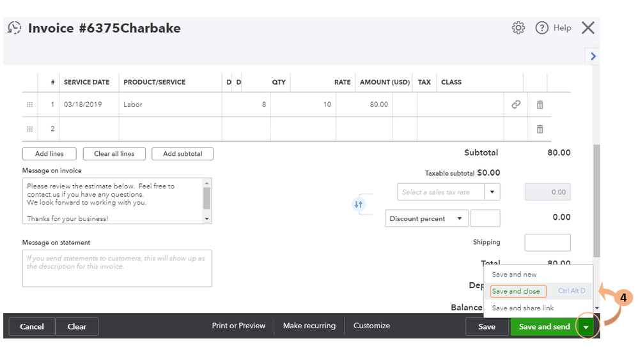The image size is (638, 364).
Task: Open Print or Preview link
Action: (238, 326)
